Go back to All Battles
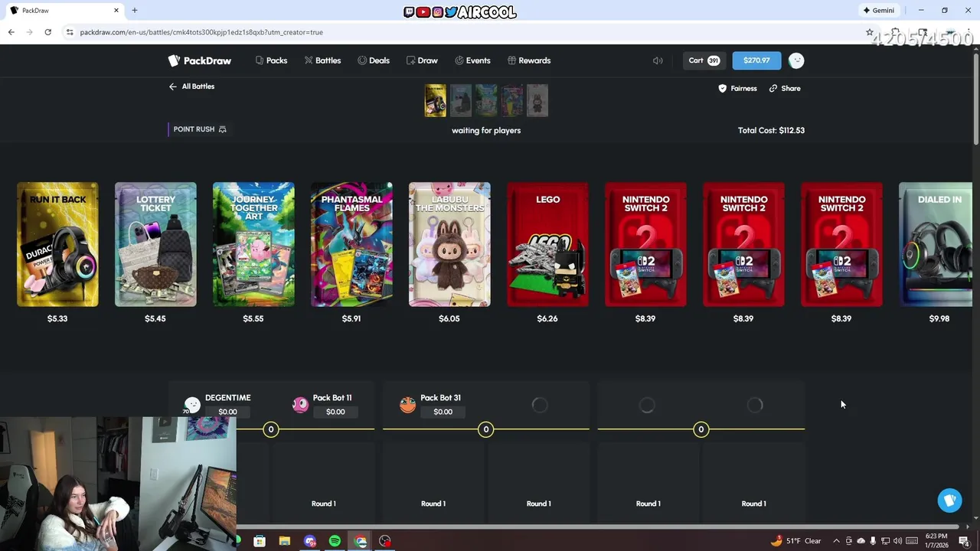This screenshot has width=980, height=551. pos(191,86)
